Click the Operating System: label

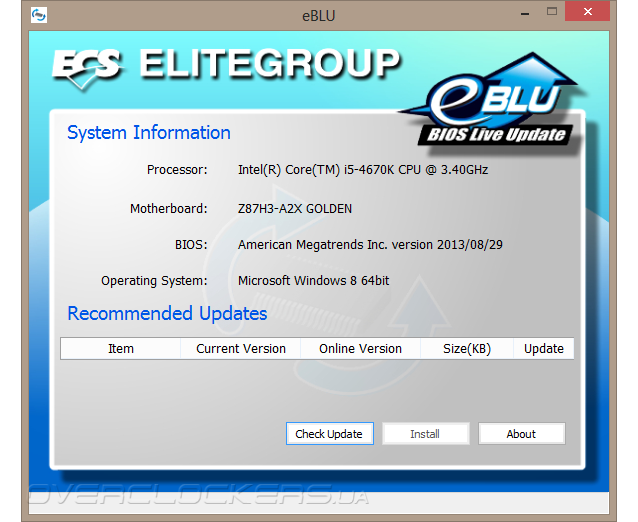(x=154, y=281)
